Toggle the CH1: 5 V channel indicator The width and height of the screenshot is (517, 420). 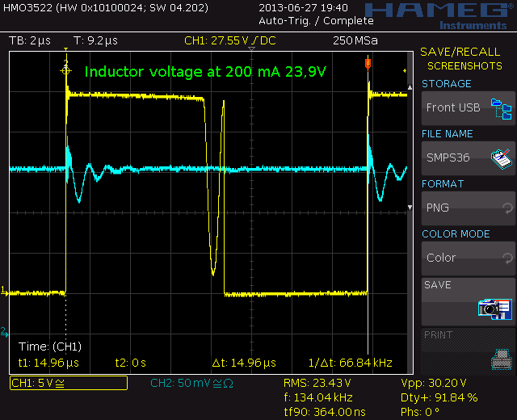coord(68,383)
